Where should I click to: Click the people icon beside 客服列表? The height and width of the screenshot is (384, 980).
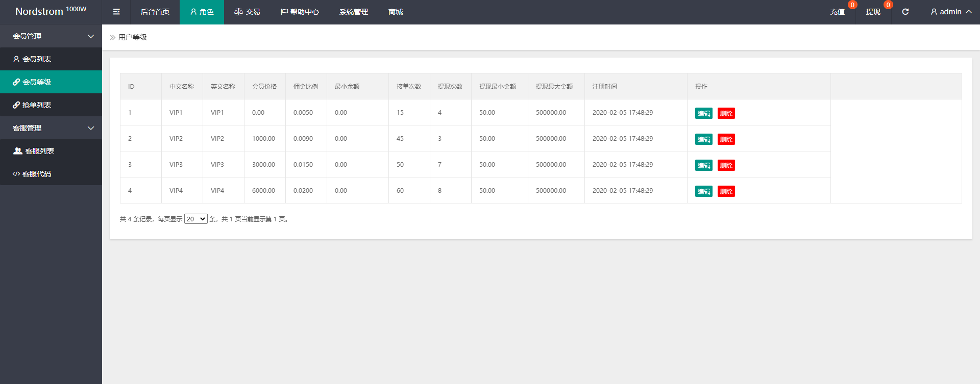tap(18, 151)
